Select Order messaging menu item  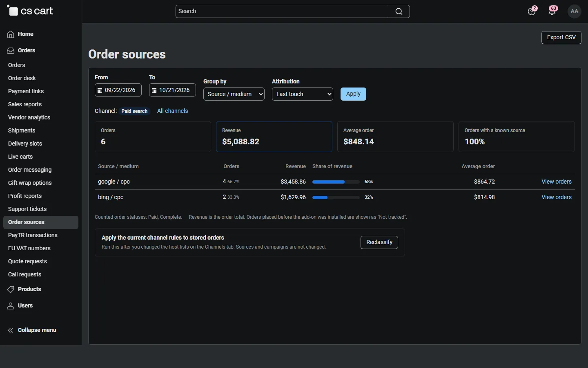[x=30, y=170]
